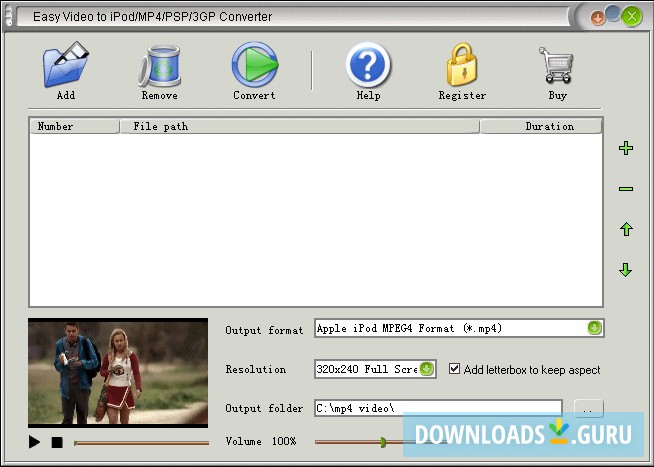Click the Number column header
This screenshot has height=467, width=654.
(x=75, y=126)
